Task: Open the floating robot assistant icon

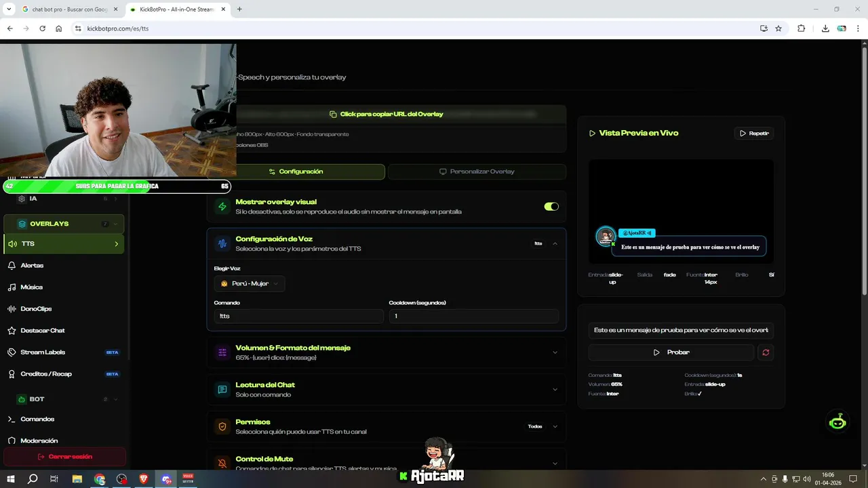Action: [x=837, y=422]
